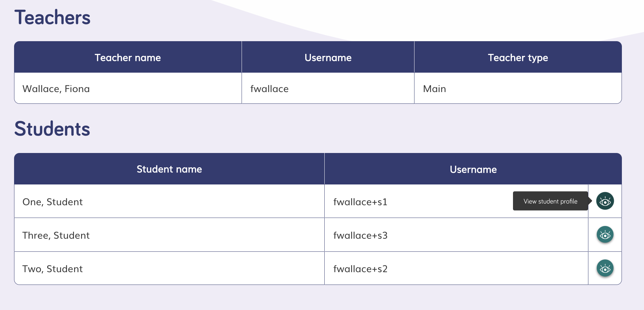Screen dimensions: 644x310
Task: Select the One, Student name cell
Action: (x=169, y=201)
